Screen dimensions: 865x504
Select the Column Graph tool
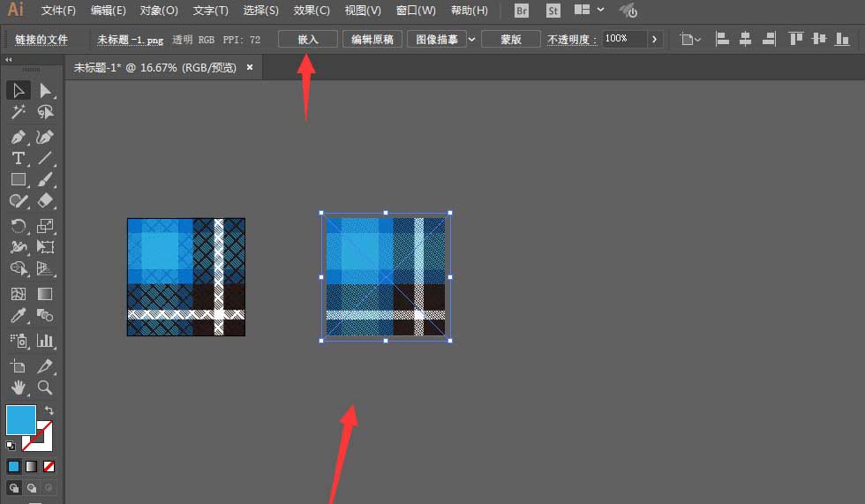[45, 341]
